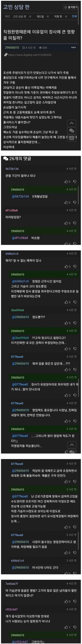
Task: Close the 개드립 tab
Action: [48, 17]
